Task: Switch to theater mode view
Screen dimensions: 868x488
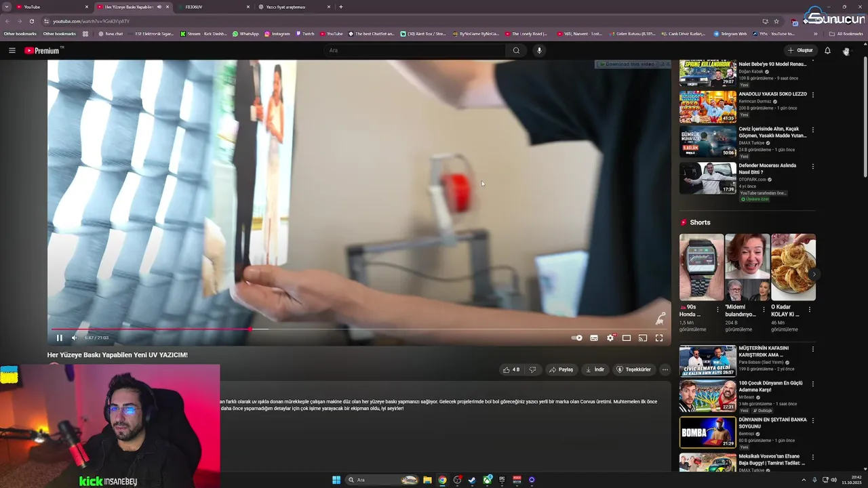Action: tap(627, 338)
